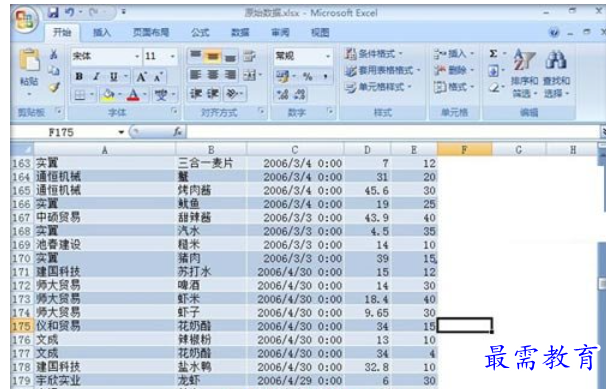Increase decimal places
This screenshot has height=389, width=606.
[x=283, y=94]
